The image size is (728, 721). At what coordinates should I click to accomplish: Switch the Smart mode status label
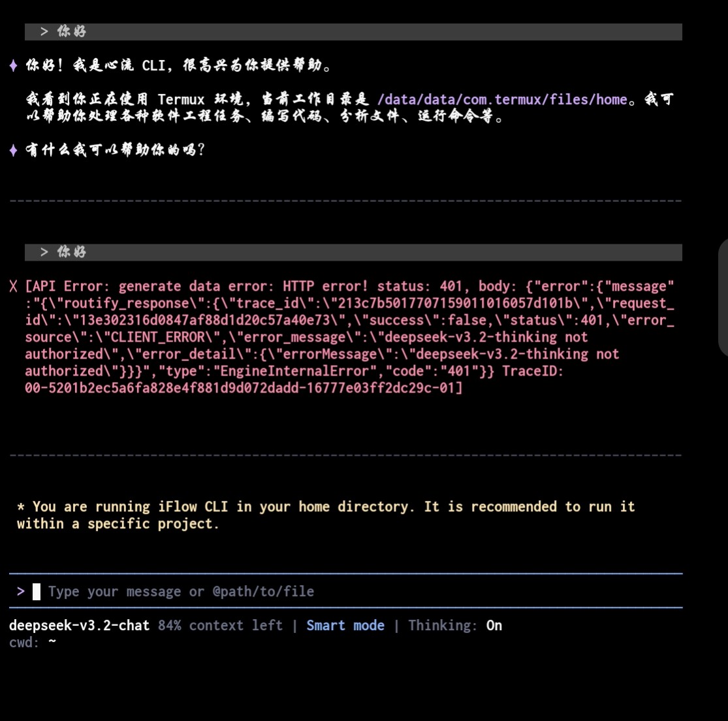click(345, 626)
